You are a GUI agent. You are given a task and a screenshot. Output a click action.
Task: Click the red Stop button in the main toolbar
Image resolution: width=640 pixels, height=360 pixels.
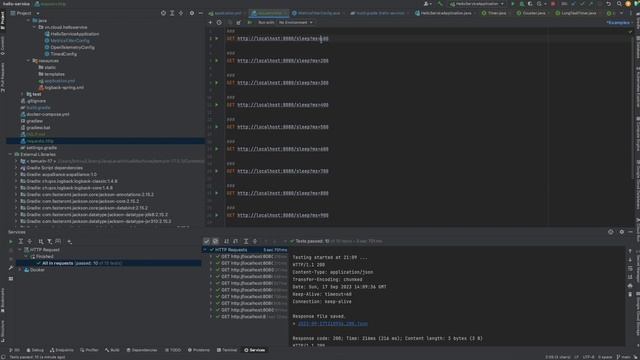(x=553, y=4)
